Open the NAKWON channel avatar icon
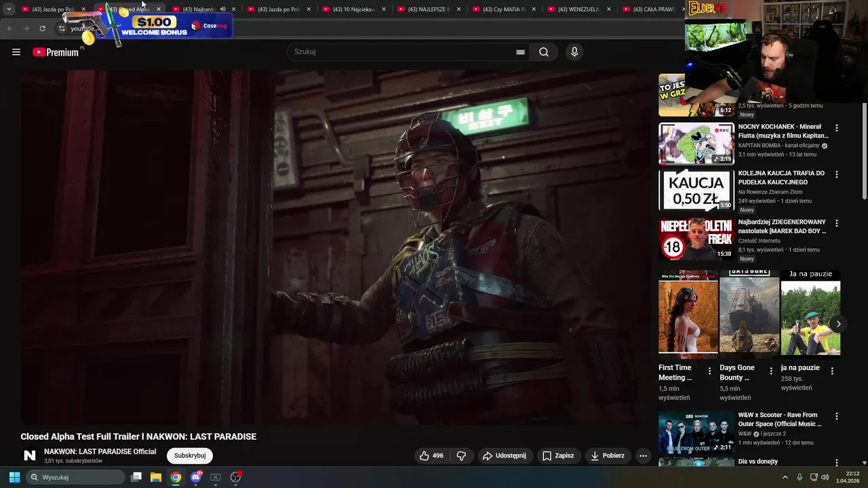Image resolution: width=868 pixels, height=488 pixels. [29, 455]
